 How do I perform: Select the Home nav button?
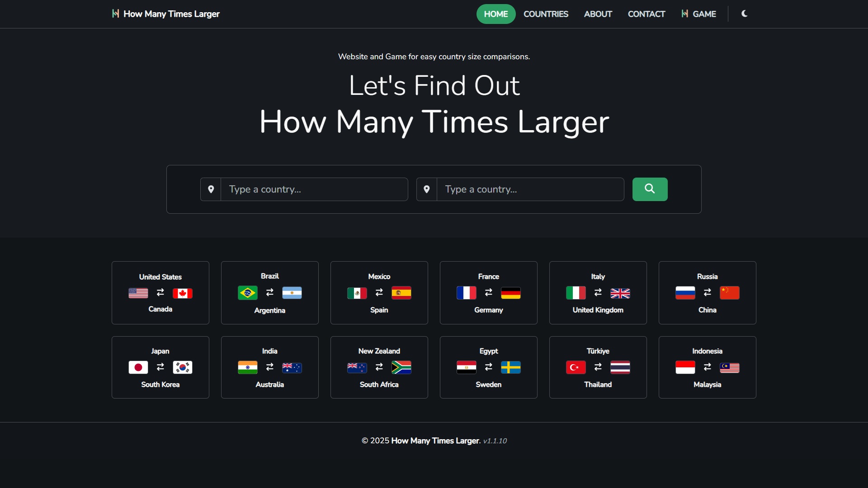(x=496, y=14)
